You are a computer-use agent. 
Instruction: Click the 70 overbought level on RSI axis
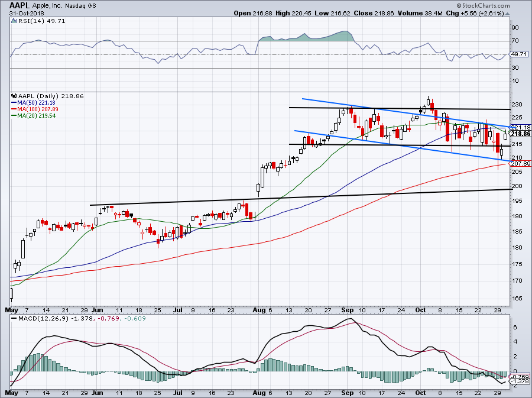click(515, 41)
